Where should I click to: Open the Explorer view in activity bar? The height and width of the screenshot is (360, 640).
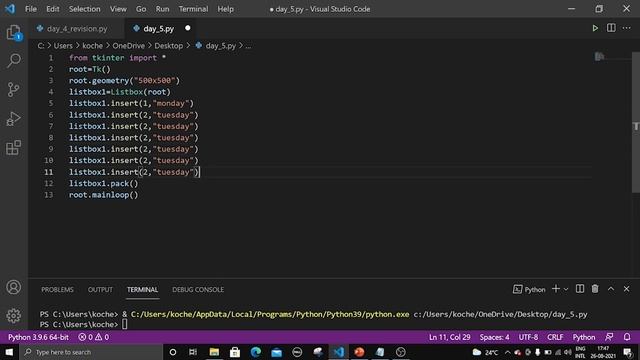click(x=13, y=33)
